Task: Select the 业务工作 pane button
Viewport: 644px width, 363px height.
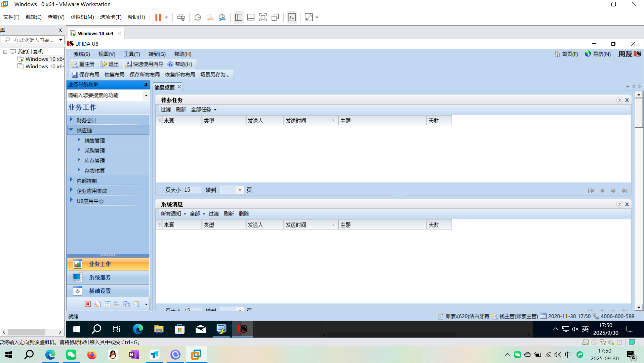Action: click(108, 264)
